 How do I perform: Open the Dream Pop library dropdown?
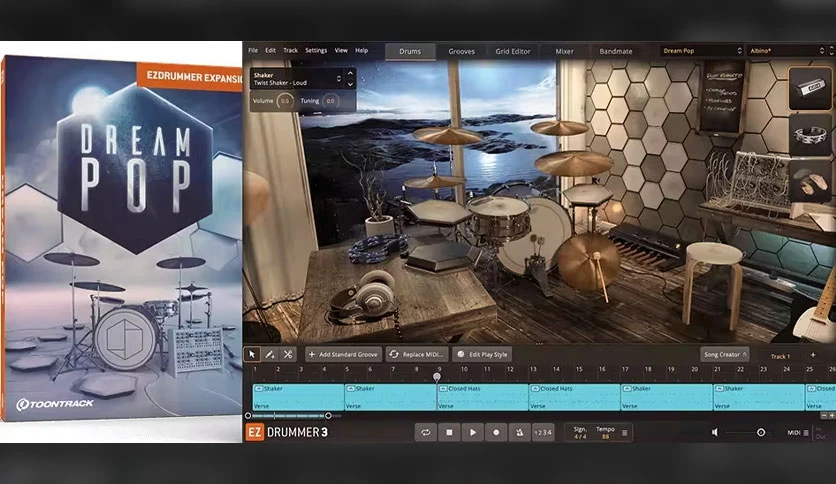[x=701, y=51]
